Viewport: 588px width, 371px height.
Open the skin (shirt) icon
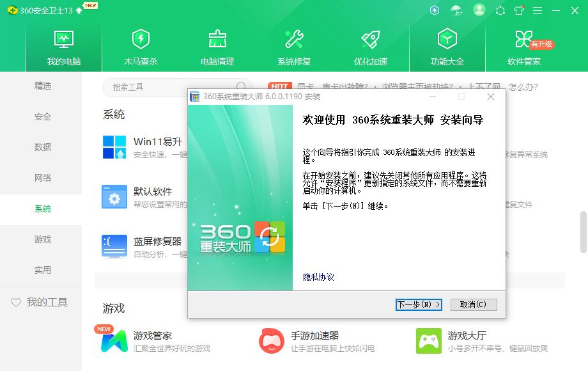coord(519,10)
